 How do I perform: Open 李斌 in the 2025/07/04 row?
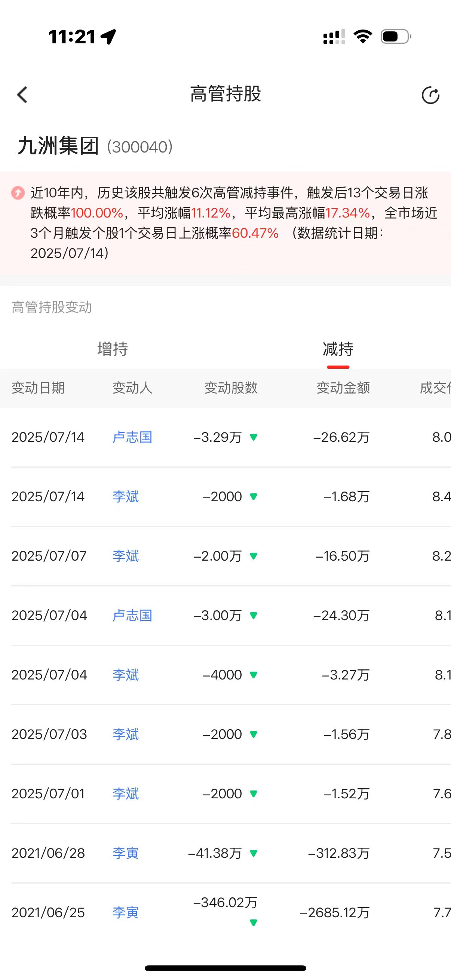(x=126, y=675)
